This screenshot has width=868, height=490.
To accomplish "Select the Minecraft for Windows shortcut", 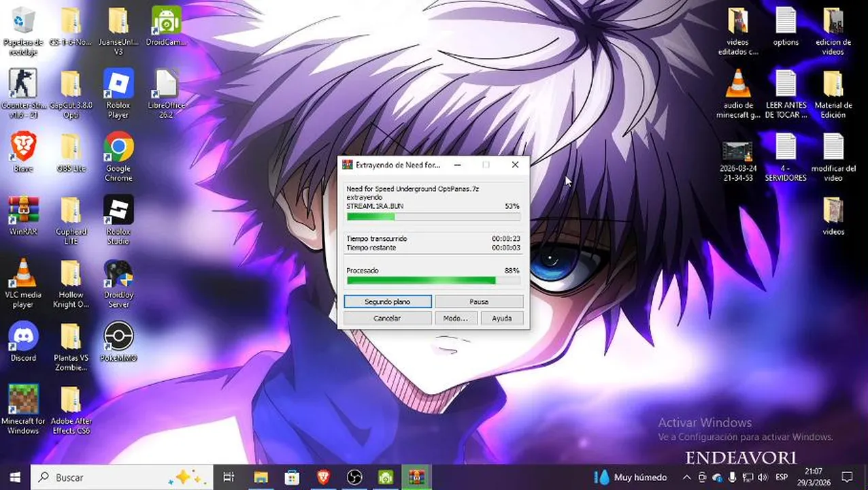I will 23,409.
